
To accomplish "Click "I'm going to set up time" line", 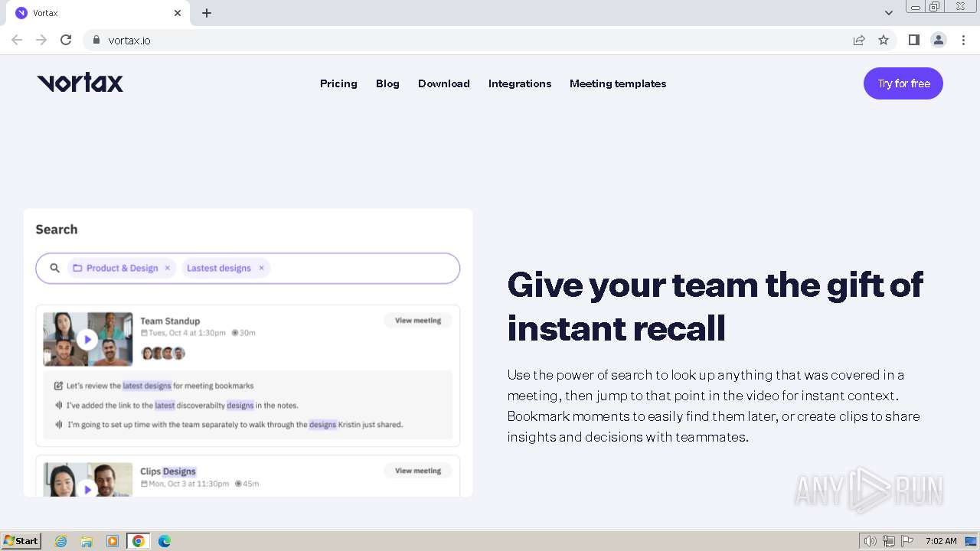I will coord(235,425).
